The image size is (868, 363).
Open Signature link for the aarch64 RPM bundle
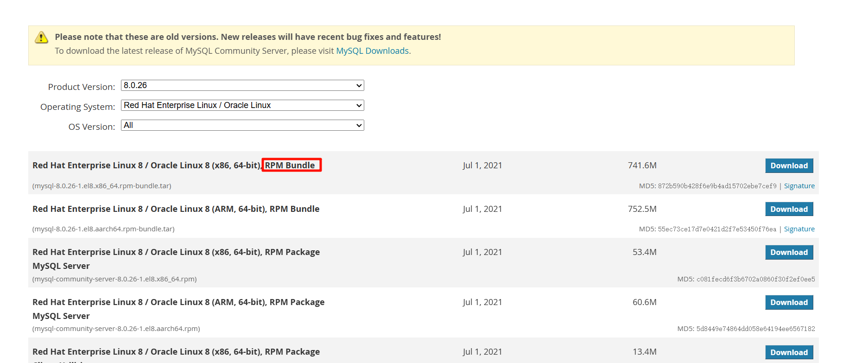click(799, 229)
